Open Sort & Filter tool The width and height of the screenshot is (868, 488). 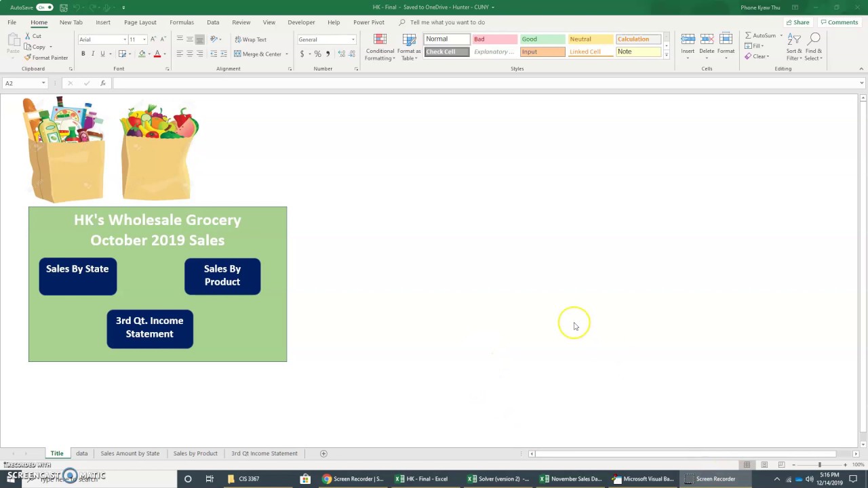(x=794, y=47)
